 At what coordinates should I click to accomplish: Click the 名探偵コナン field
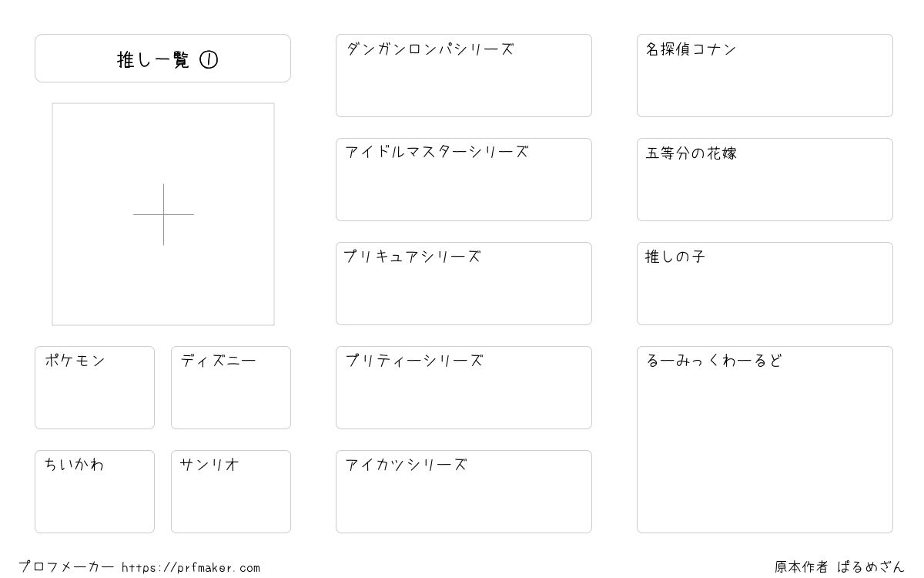pyautogui.click(x=765, y=76)
